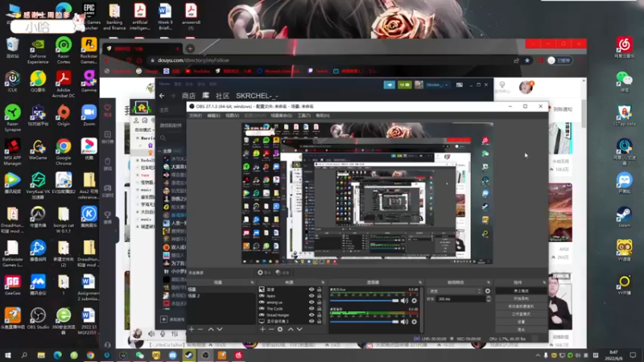Adjust the first audio channel volume slider
The height and width of the screenshot is (362, 644).
(365, 301)
